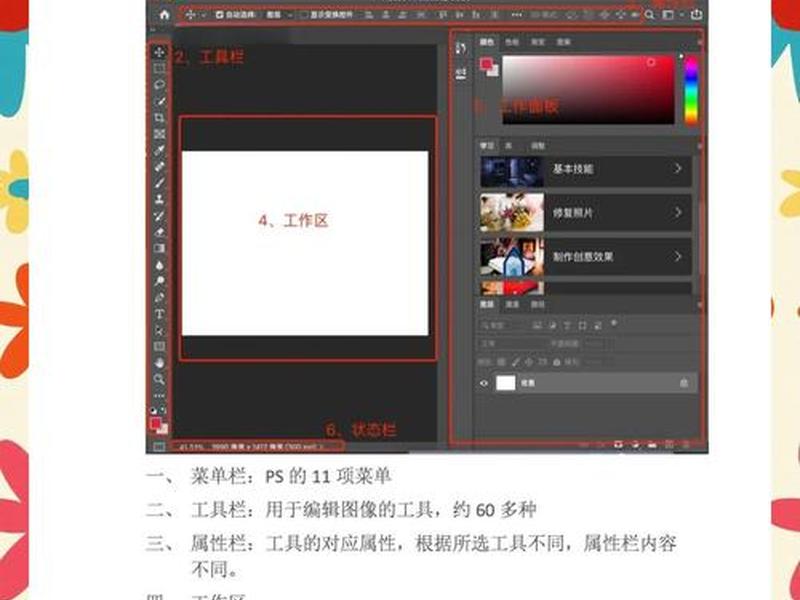Select the Path Selection tool

(x=159, y=330)
